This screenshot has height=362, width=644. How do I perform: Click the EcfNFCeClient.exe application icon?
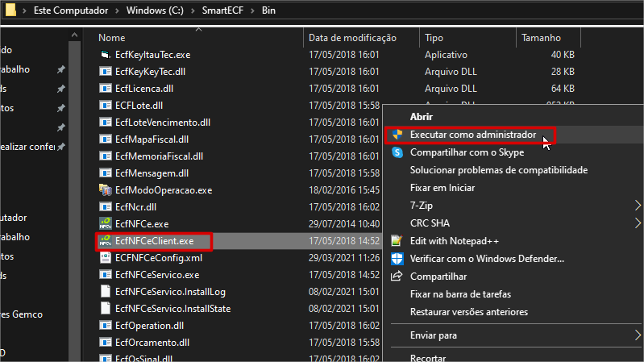(x=105, y=241)
